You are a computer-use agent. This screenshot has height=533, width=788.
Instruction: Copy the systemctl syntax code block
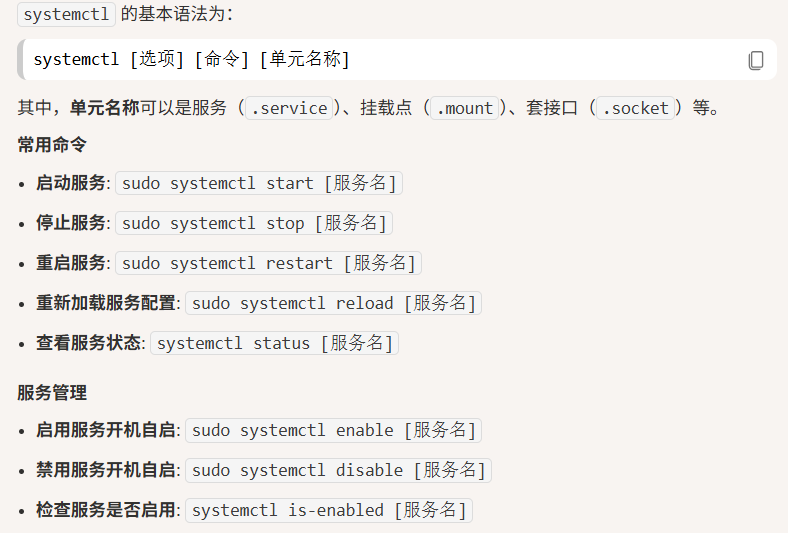pyautogui.click(x=756, y=60)
